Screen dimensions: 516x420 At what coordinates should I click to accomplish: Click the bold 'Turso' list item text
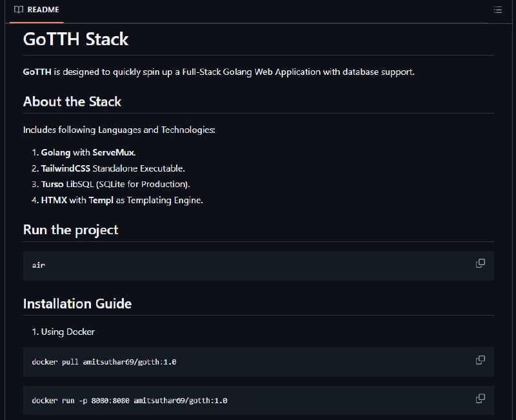[52, 184]
